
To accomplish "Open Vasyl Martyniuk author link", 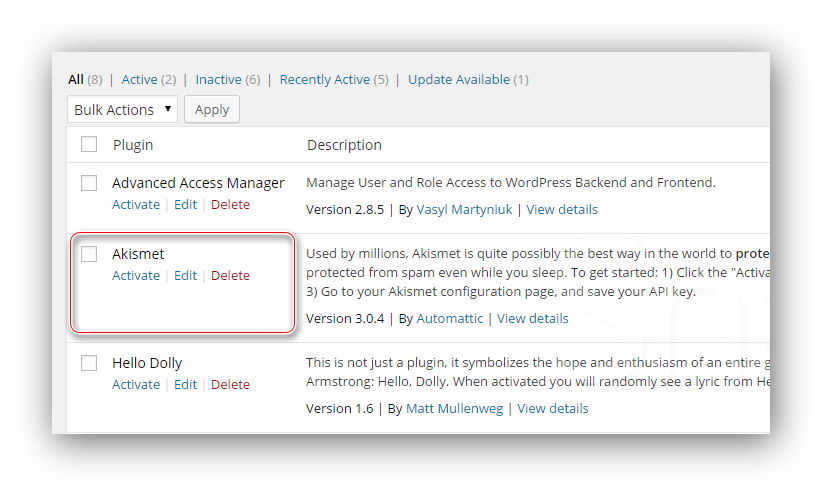I will [x=465, y=209].
